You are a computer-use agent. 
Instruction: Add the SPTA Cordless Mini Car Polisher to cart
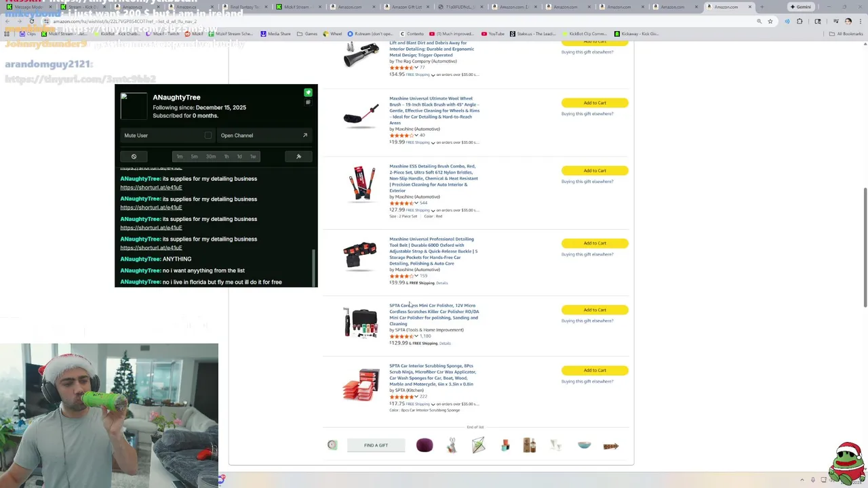(595, 310)
